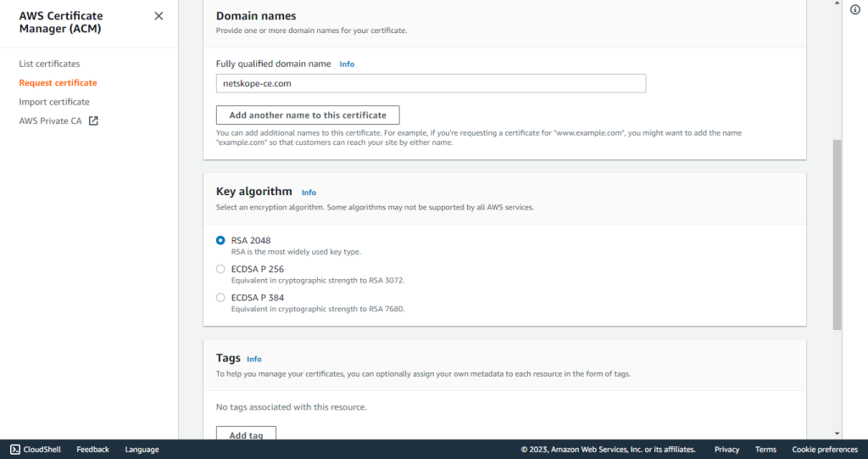Image resolution: width=868 pixels, height=459 pixels.
Task: Select ECDSA P 384 key algorithm
Action: (220, 298)
